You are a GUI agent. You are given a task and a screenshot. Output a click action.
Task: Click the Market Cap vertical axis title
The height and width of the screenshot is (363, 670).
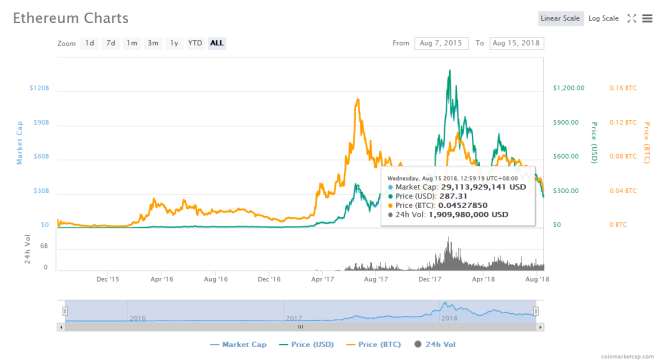(x=19, y=143)
